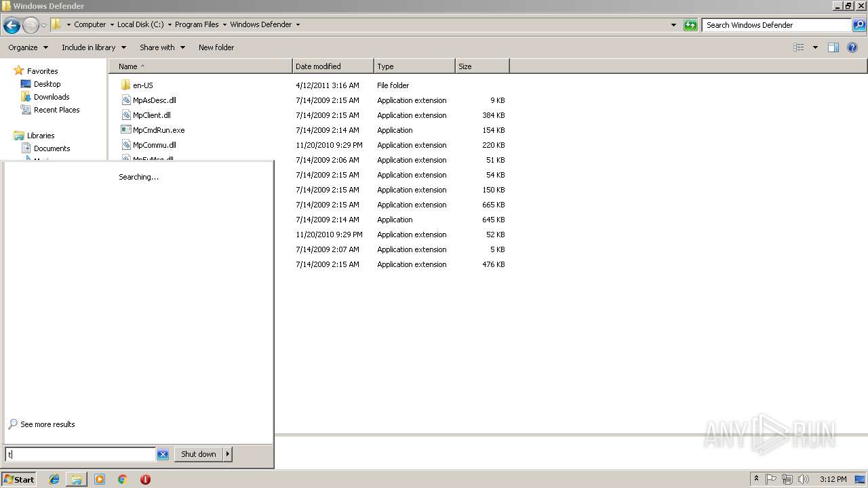Open the Include in library menu

pos(94,47)
